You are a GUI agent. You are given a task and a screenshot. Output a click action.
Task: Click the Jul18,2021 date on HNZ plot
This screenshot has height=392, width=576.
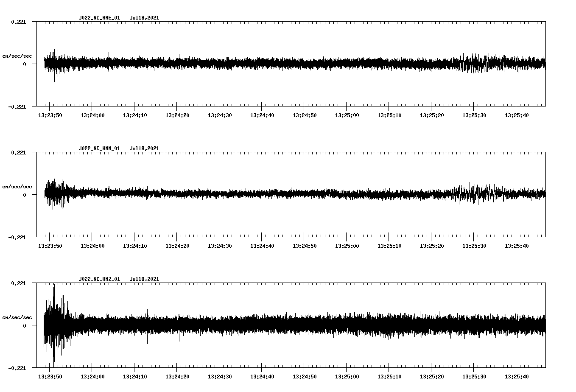pyautogui.click(x=144, y=279)
